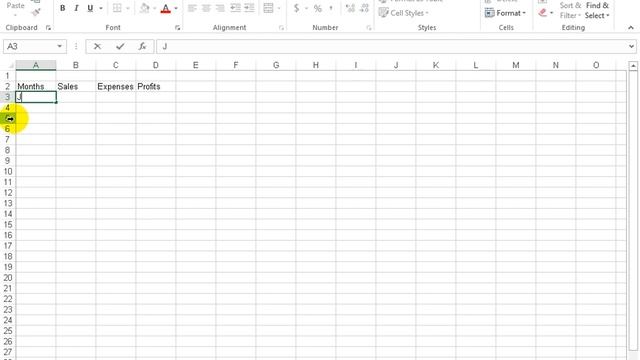Click the Select All corner triangle
640x360 pixels.
(x=11, y=65)
